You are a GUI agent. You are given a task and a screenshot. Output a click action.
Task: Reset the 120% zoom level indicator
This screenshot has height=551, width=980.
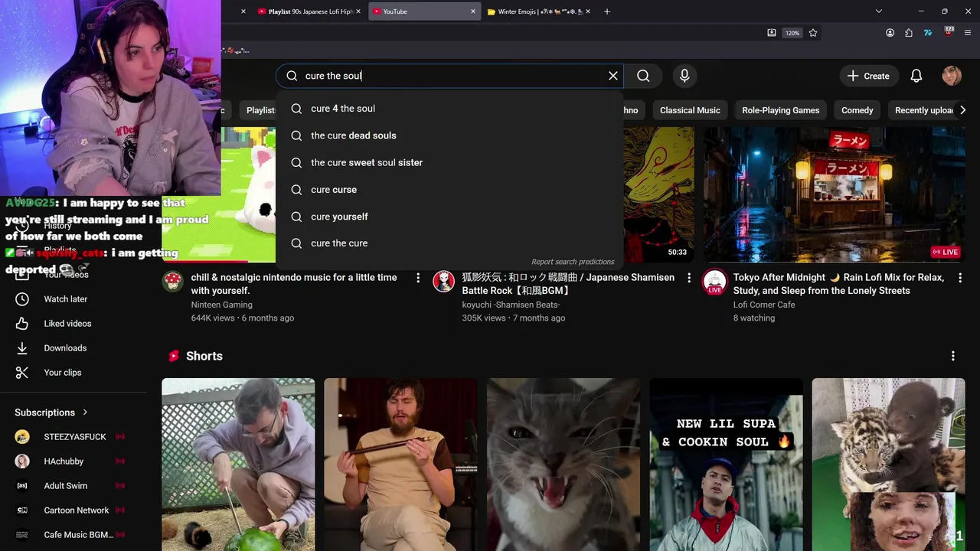pyautogui.click(x=792, y=33)
